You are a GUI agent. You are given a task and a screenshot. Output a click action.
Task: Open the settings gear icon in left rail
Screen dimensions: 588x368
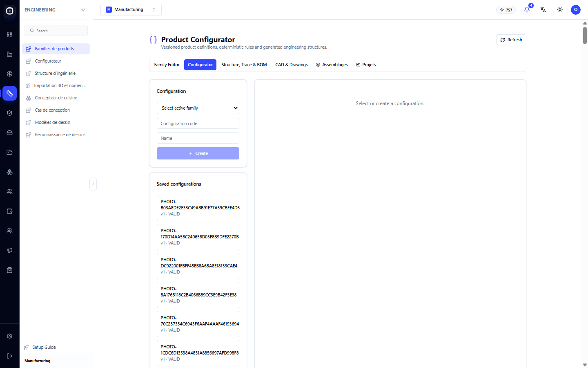click(10, 337)
